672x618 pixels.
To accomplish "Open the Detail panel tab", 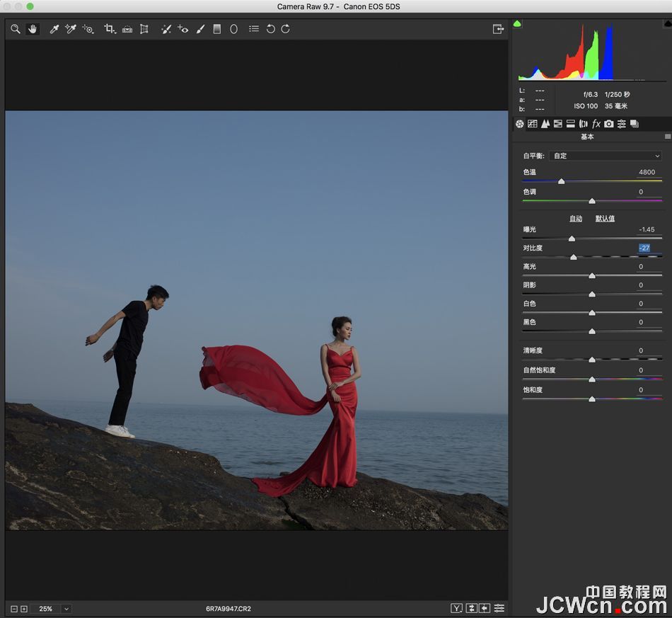I will (545, 124).
